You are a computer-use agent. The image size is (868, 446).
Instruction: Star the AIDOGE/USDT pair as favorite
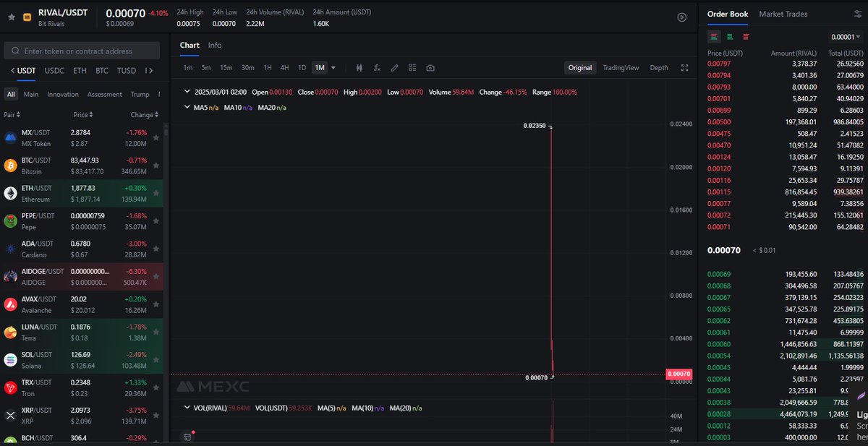point(156,277)
